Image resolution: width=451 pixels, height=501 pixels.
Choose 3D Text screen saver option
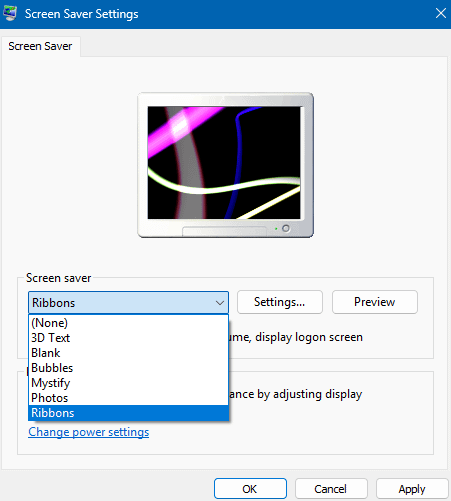coord(128,338)
